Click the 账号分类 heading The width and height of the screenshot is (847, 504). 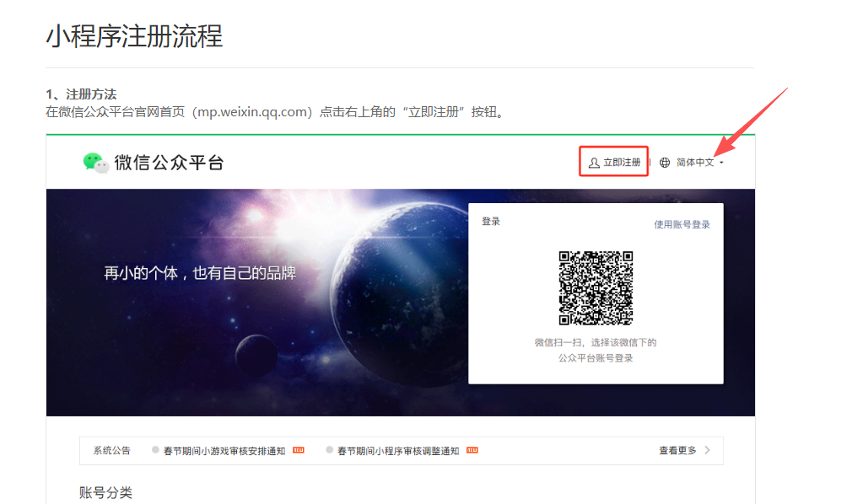(x=106, y=492)
